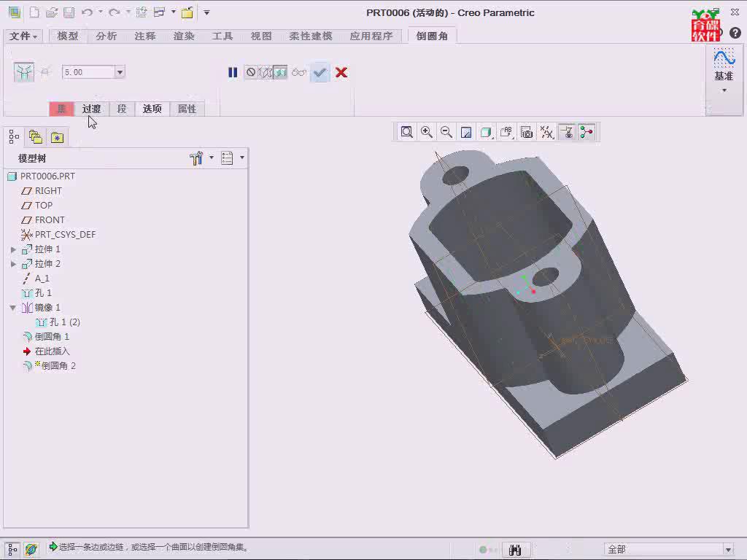Open the window switcher icon in quick access

pyautogui.click(x=159, y=12)
